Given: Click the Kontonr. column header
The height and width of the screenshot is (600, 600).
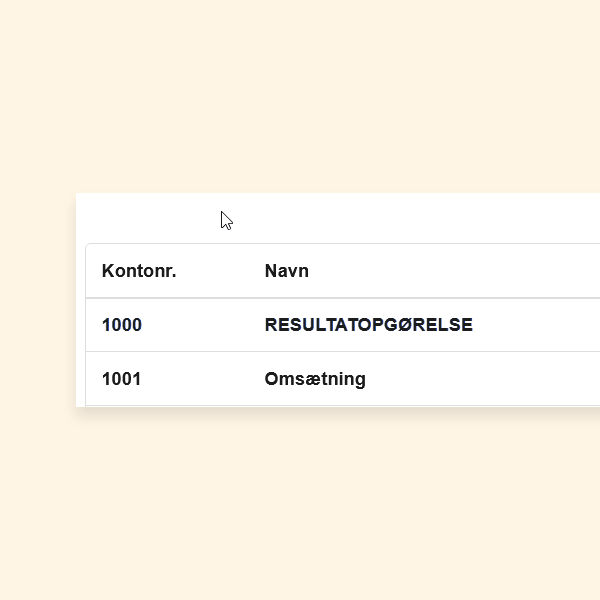Looking at the screenshot, I should (139, 271).
